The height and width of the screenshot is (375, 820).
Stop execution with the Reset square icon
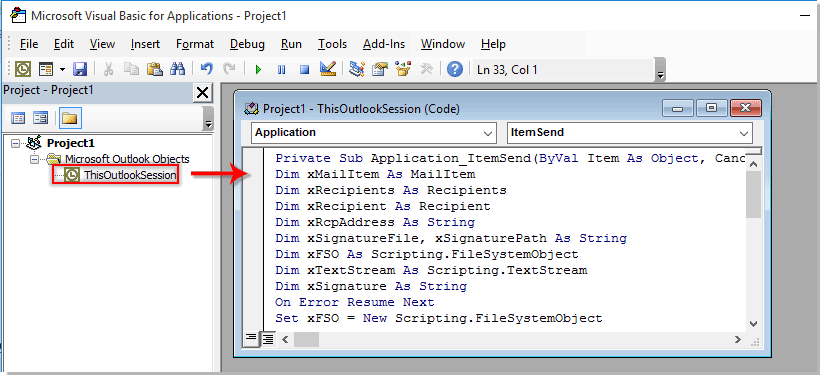(304, 69)
